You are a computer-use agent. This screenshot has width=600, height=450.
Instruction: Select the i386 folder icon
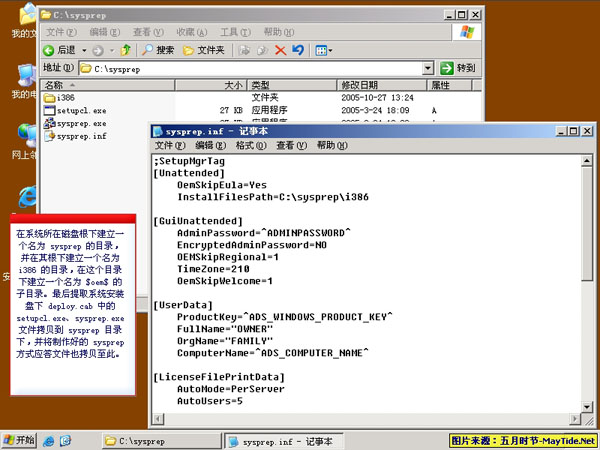(x=49, y=98)
